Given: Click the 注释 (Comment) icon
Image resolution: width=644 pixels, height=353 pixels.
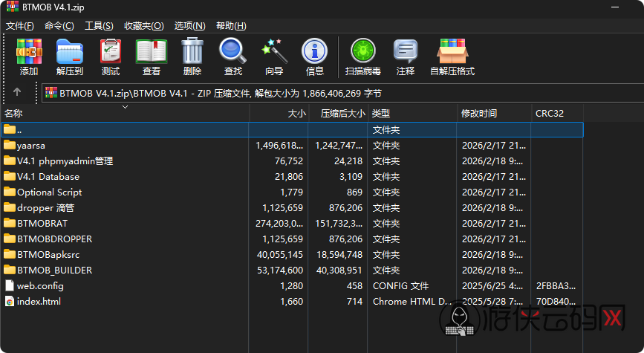Looking at the screenshot, I should [x=406, y=56].
